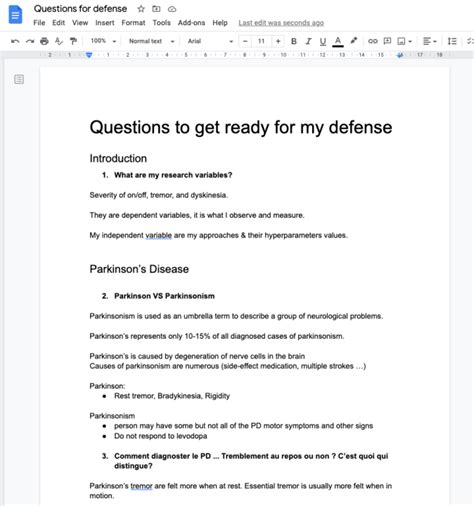Print the document
The width and height of the screenshot is (474, 506).
pyautogui.click(x=44, y=41)
